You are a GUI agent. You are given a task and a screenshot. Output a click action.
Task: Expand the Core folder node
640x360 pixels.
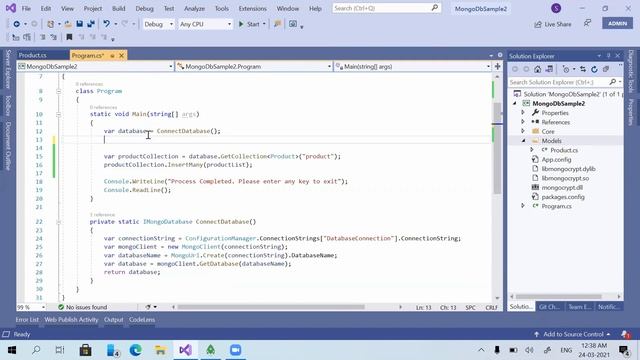[523, 131]
